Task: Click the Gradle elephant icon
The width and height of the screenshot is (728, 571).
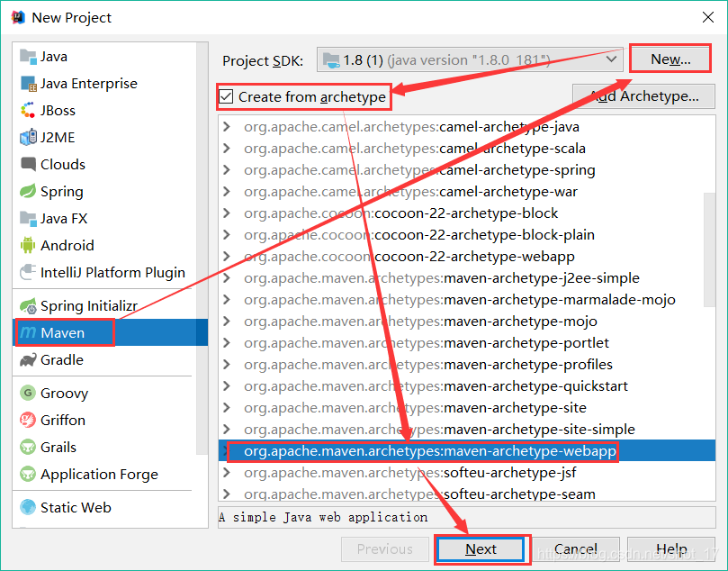Action: (28, 360)
